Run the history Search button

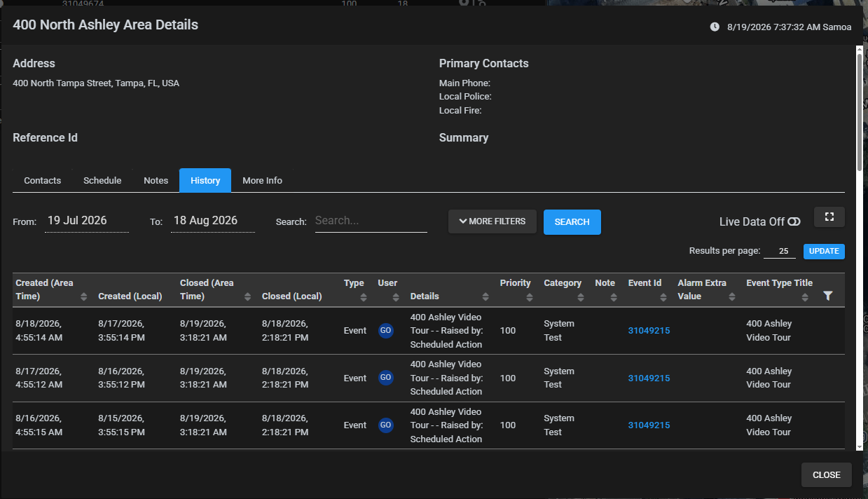572,221
